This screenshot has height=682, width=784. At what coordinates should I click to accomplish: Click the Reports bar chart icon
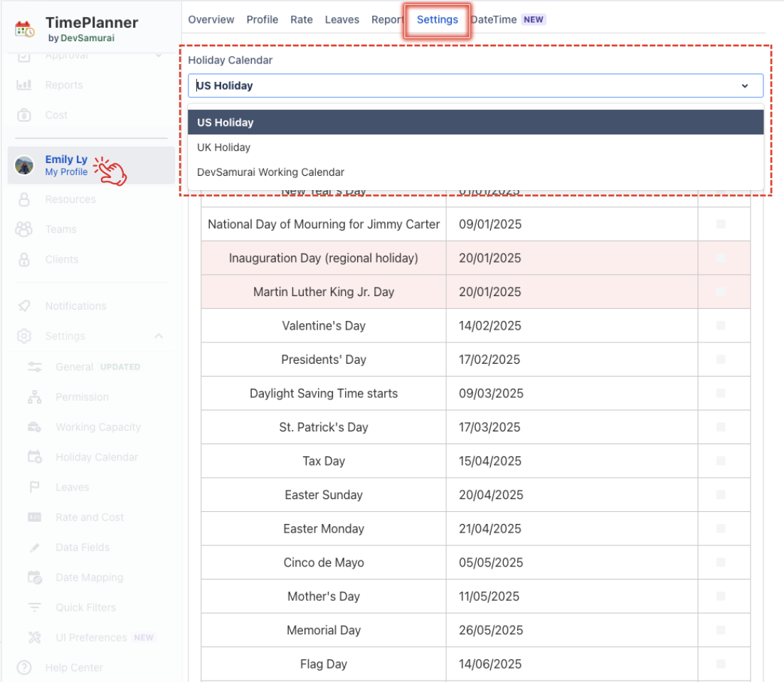(x=24, y=85)
